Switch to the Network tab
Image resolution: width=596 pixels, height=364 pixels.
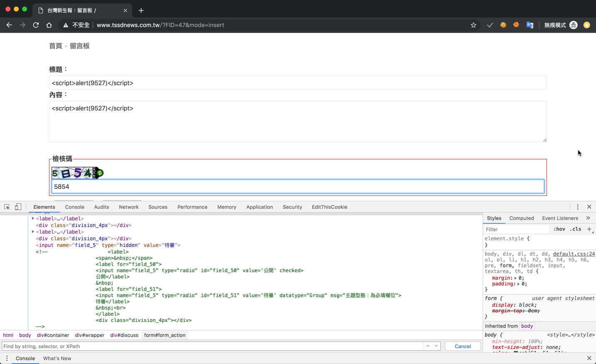[129, 207]
